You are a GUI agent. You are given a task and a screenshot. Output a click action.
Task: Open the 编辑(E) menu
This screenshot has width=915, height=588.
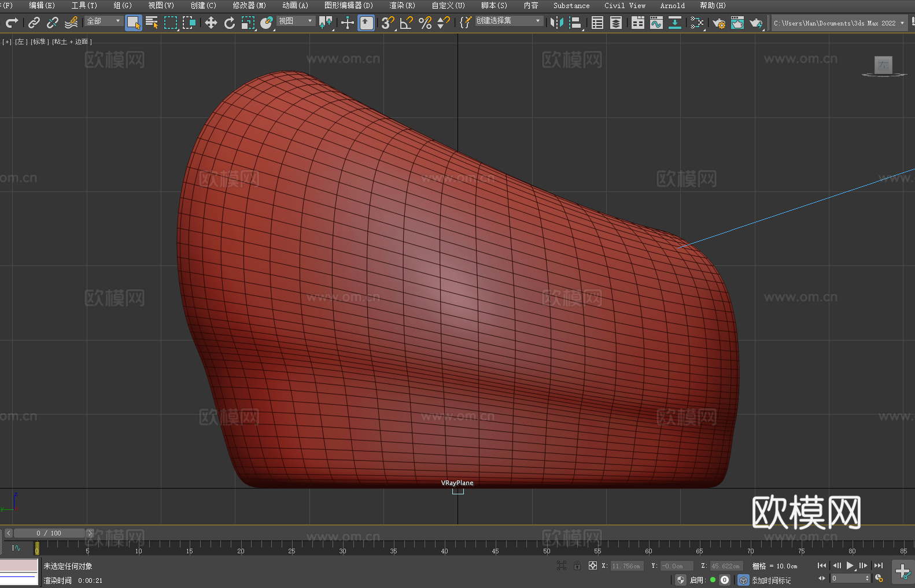click(x=42, y=5)
